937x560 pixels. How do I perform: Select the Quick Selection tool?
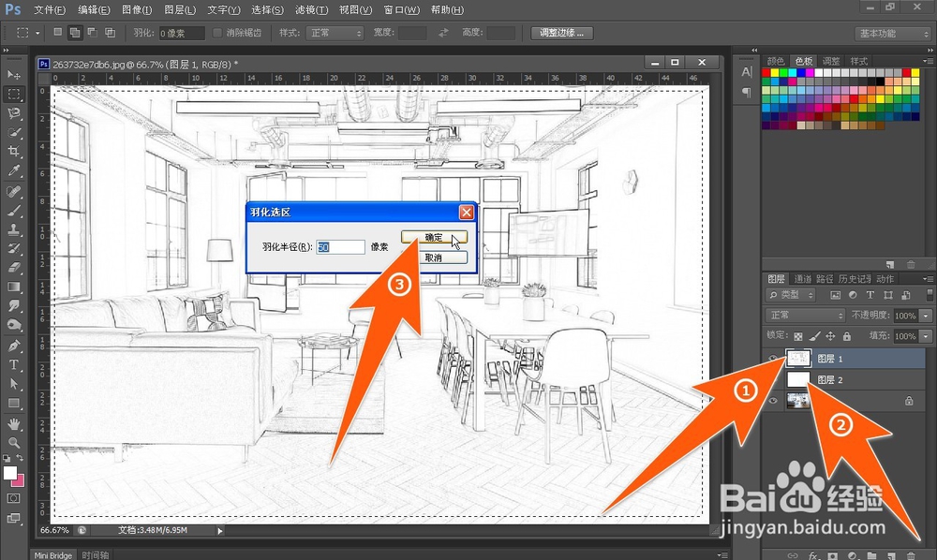click(x=14, y=132)
